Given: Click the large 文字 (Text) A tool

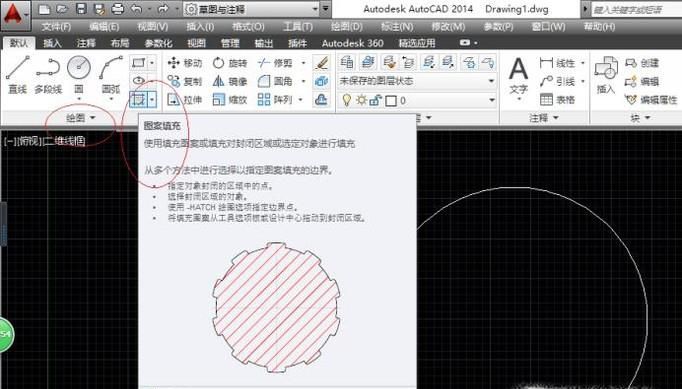Looking at the screenshot, I should [518, 76].
